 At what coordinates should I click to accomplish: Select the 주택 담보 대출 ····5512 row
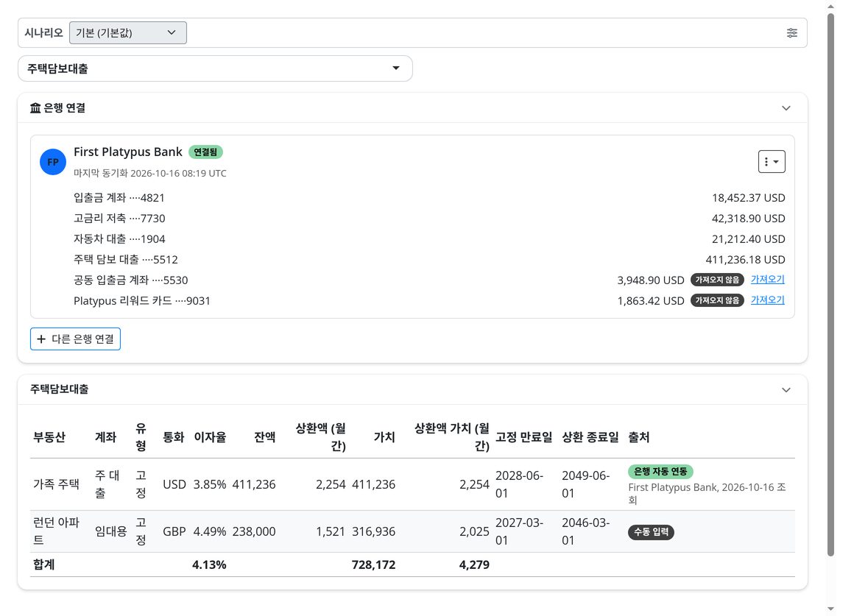pos(429,260)
